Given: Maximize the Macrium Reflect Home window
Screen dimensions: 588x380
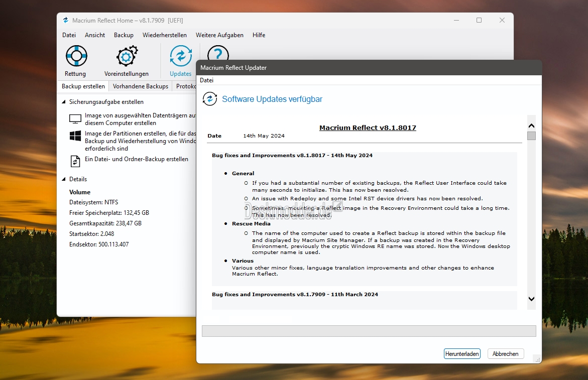Looking at the screenshot, I should [479, 20].
